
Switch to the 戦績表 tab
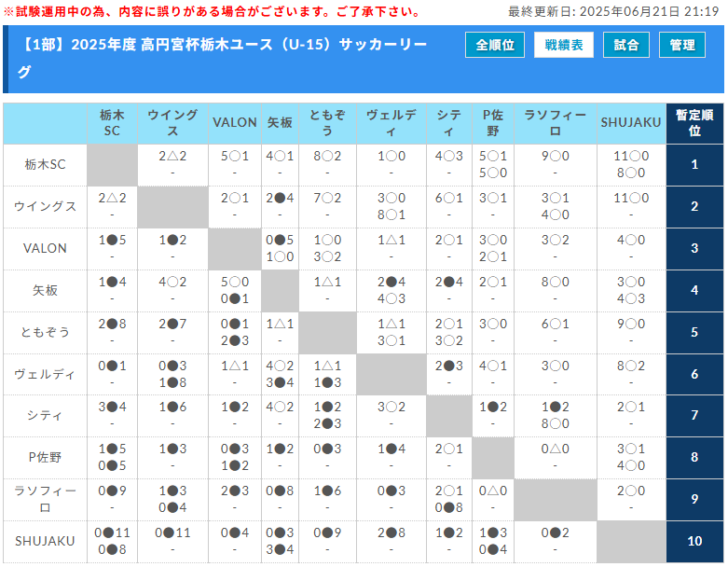(563, 45)
